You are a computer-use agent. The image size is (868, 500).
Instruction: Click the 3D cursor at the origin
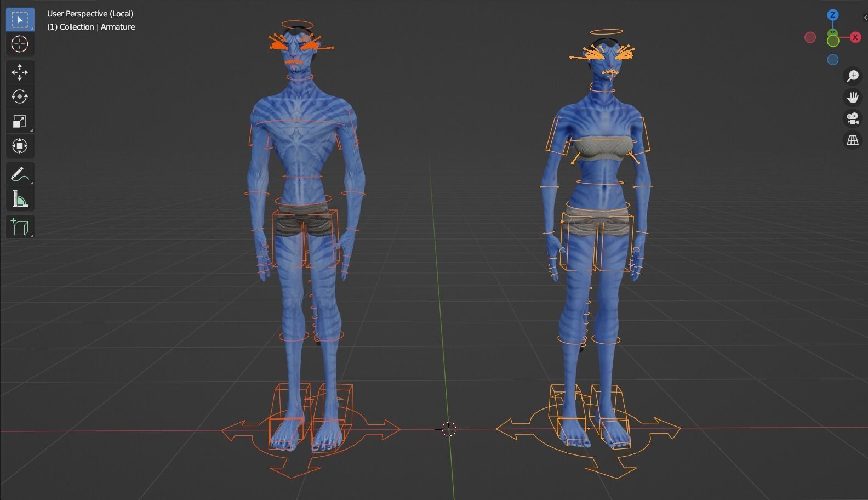tap(449, 429)
